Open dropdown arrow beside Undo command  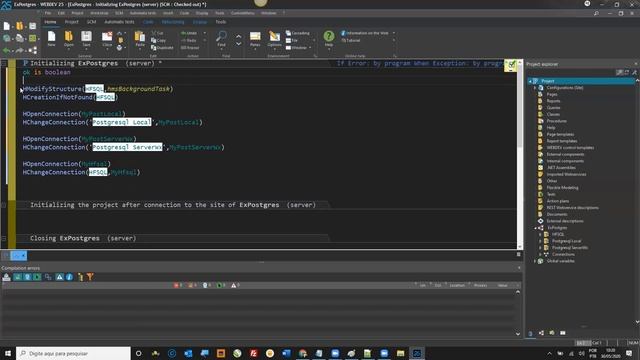tap(205, 33)
